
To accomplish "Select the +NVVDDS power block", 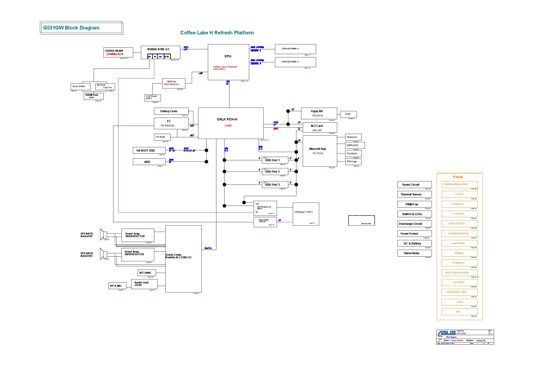I will (x=459, y=282).
